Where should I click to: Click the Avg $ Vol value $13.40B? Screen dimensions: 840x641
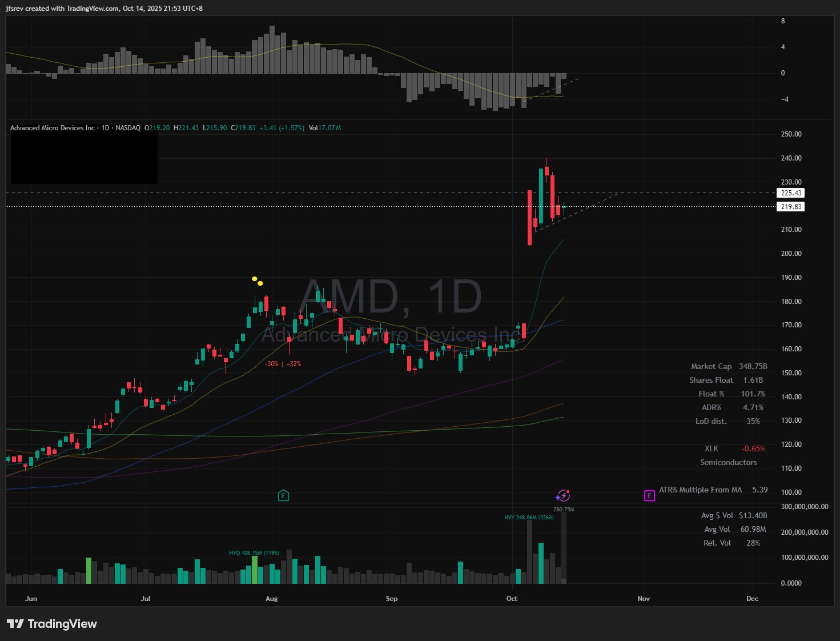(753, 516)
